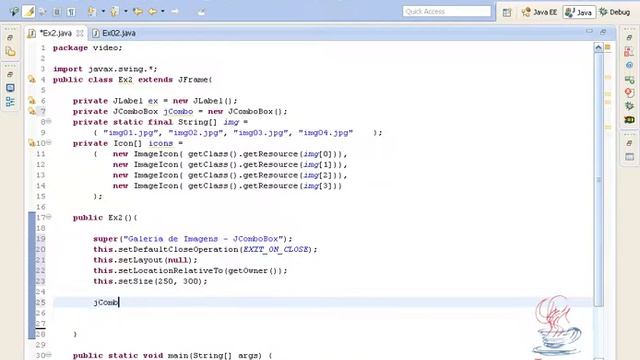Restore the lower right minimized view stack
The image size is (640, 360).
629,144
